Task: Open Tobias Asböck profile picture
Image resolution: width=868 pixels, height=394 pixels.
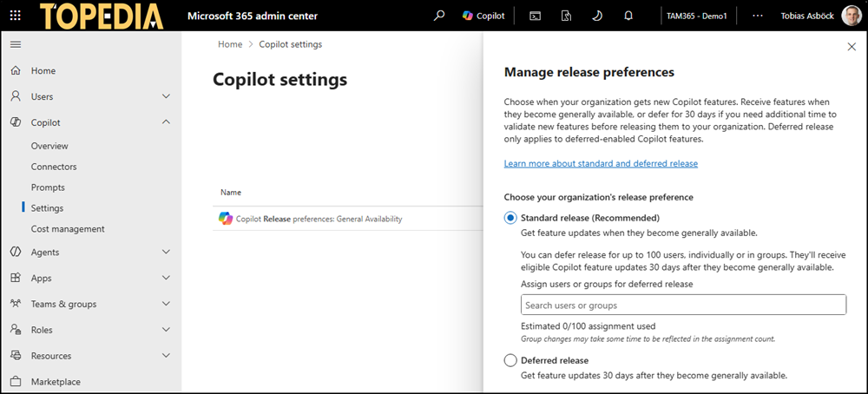Action: tap(851, 16)
